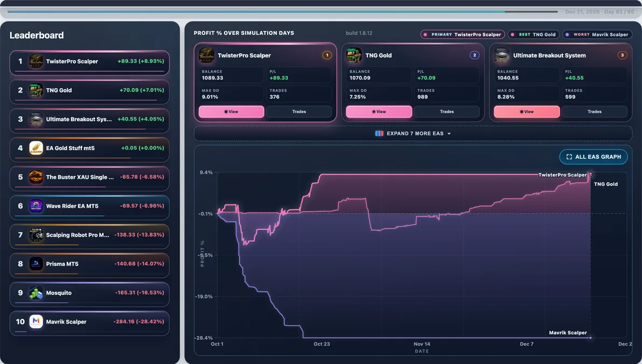Click Profit % Over Simulation Days heading
642x364 pixels.
pyautogui.click(x=244, y=33)
